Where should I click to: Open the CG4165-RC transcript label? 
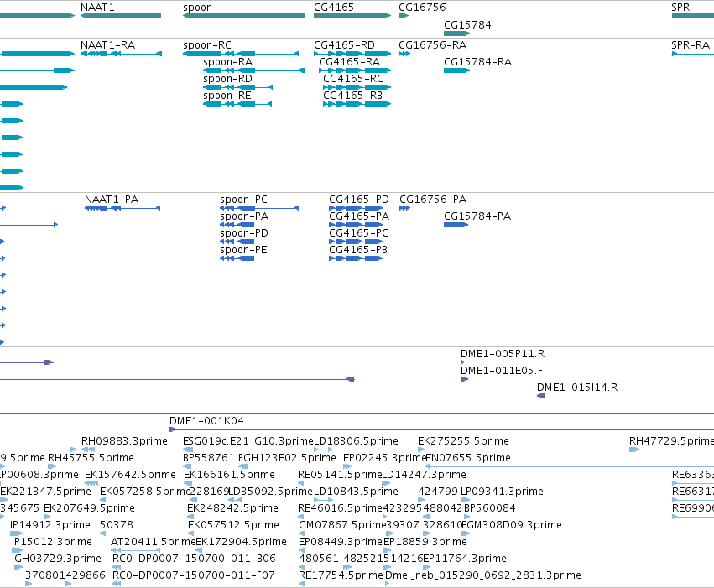coord(353,79)
